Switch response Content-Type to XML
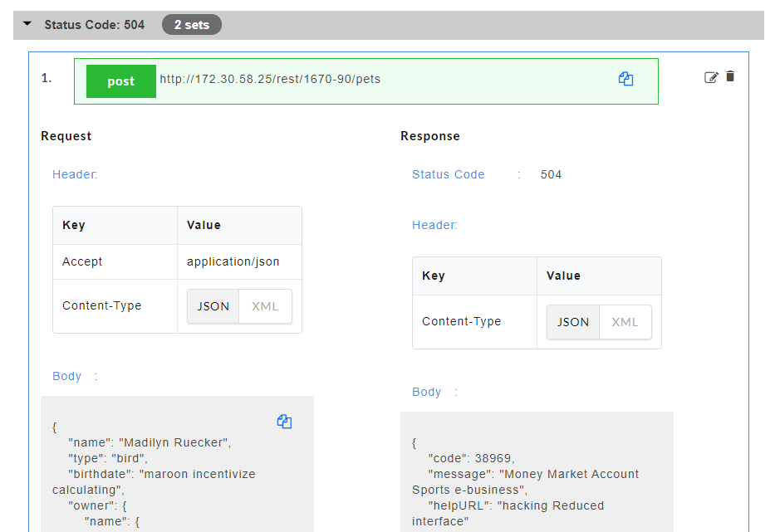This screenshot has height=532, width=780. pos(625,322)
